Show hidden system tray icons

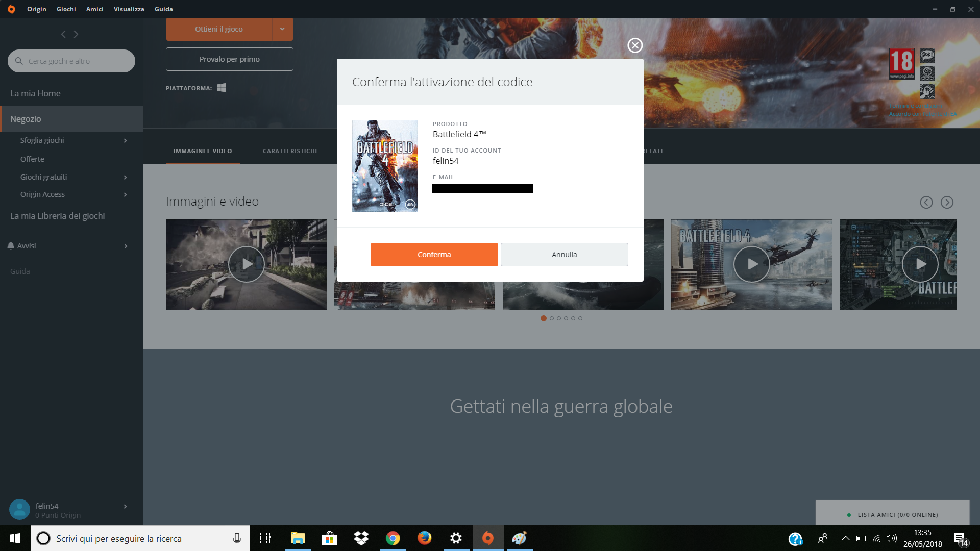[x=846, y=538]
